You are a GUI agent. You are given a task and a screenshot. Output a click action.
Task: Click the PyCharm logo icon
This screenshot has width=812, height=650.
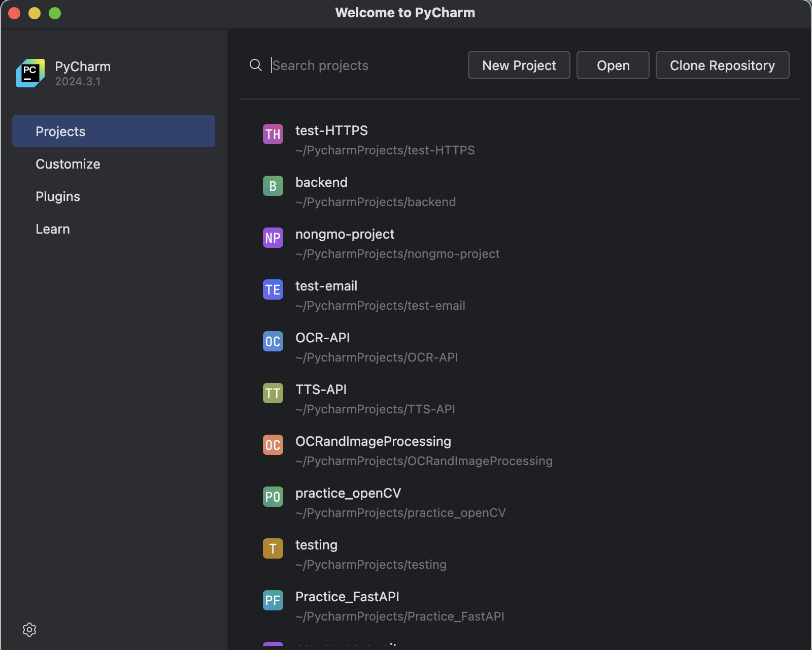click(30, 73)
